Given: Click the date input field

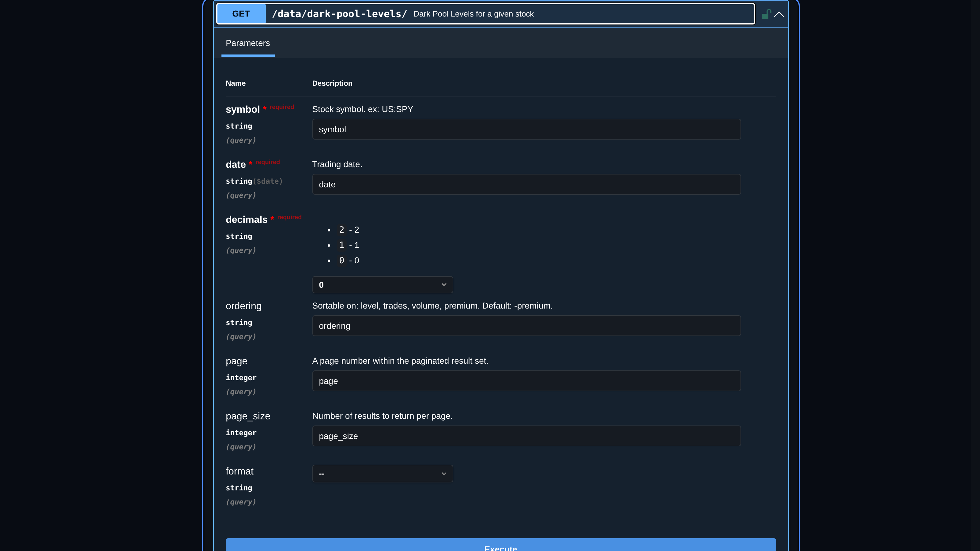Looking at the screenshot, I should (x=526, y=184).
